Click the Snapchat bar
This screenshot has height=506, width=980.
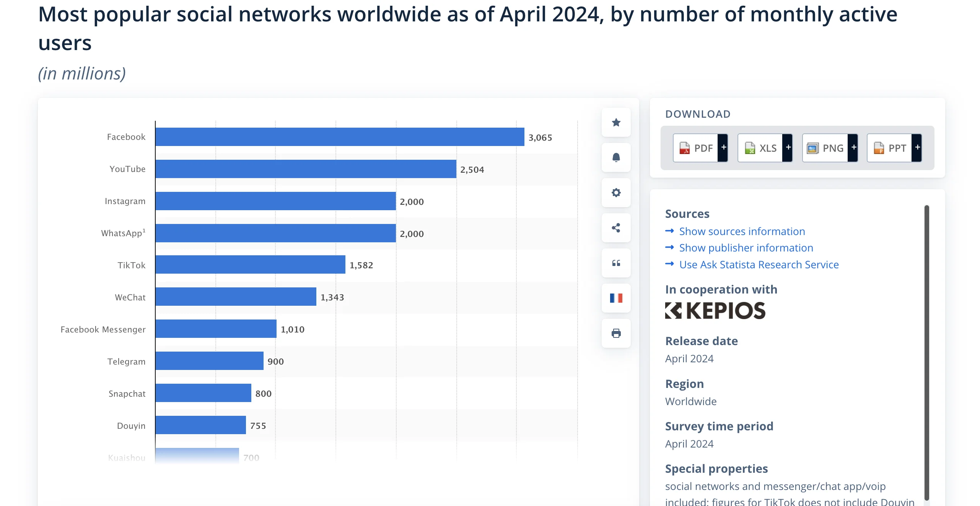[x=203, y=393]
